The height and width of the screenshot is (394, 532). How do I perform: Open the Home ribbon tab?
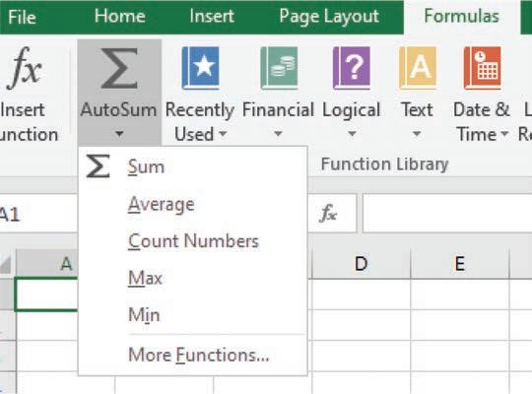(120, 16)
